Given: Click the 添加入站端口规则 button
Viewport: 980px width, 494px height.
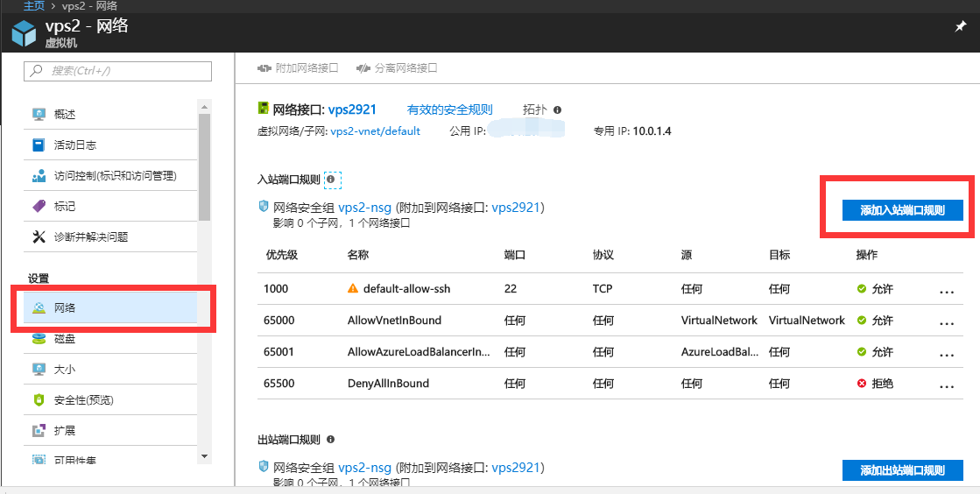Looking at the screenshot, I should click(903, 210).
